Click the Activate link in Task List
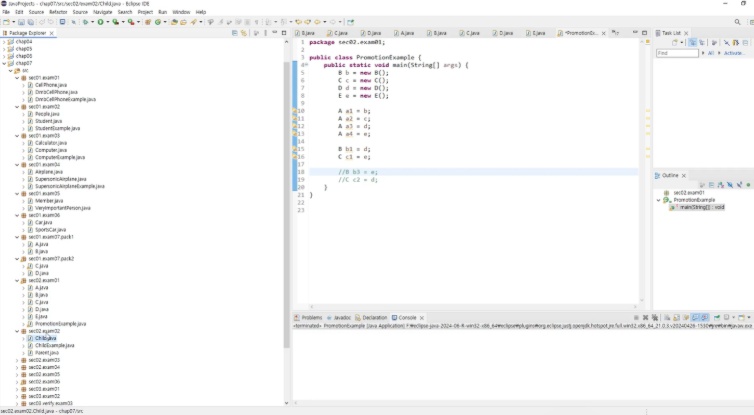The height and width of the screenshot is (415, 754). point(733,53)
